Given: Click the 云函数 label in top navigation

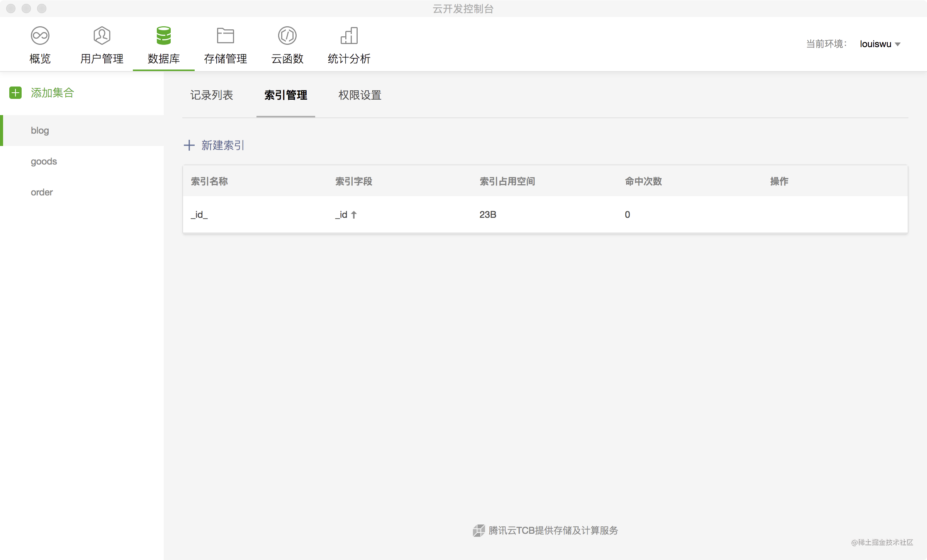Looking at the screenshot, I should 287,59.
